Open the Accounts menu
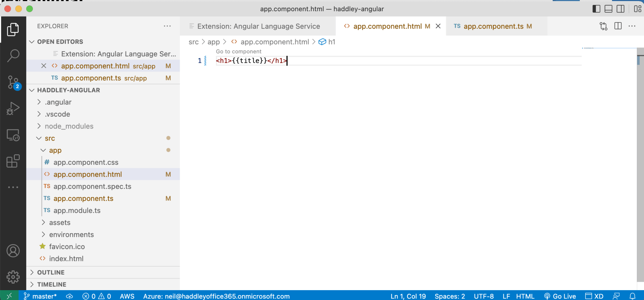 [x=13, y=251]
